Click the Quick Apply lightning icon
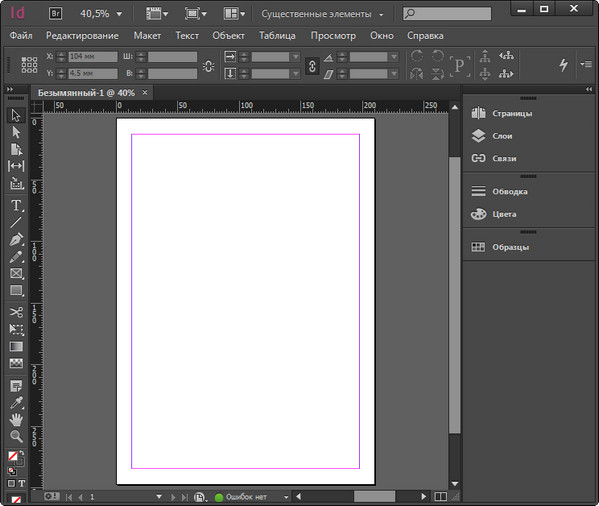599x506 pixels. (x=563, y=65)
